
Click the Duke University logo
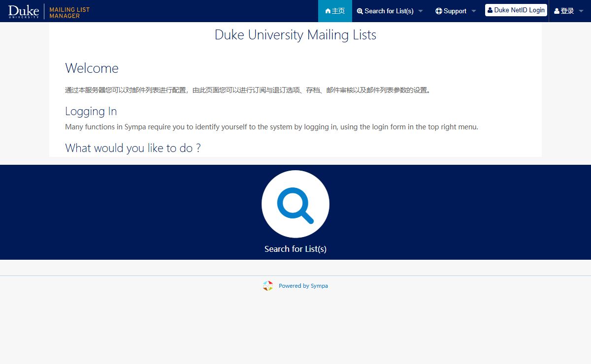pos(24,11)
